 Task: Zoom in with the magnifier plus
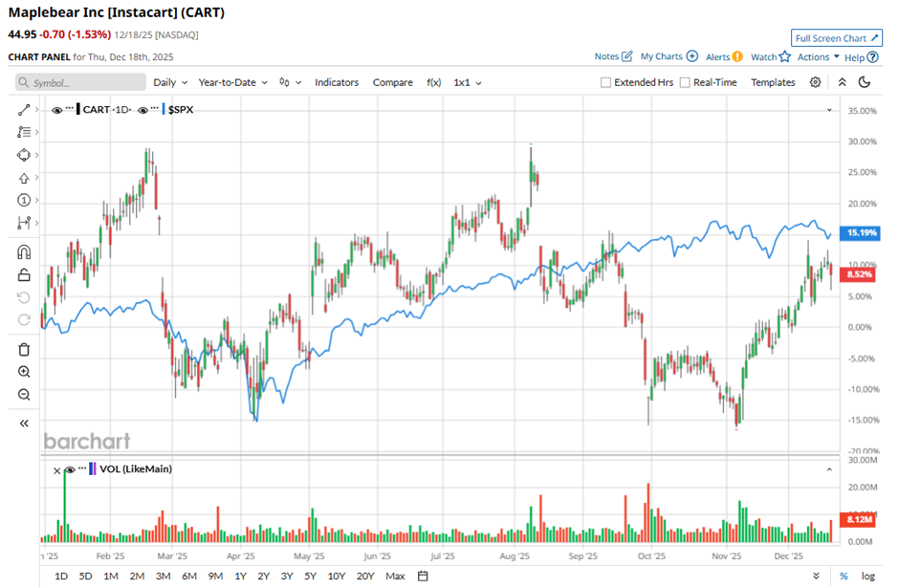coord(24,372)
